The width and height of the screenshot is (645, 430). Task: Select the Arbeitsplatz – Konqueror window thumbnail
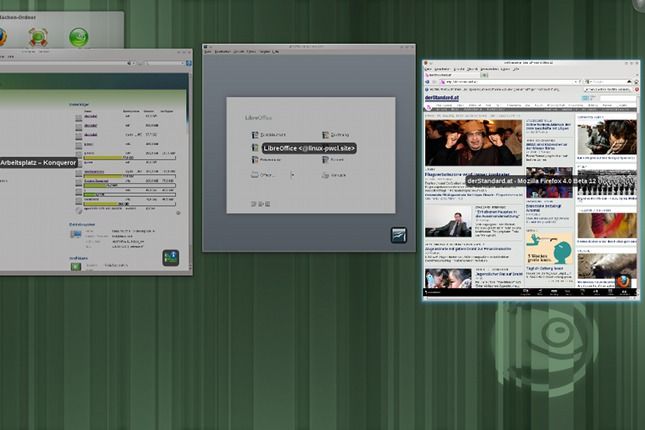click(x=96, y=162)
